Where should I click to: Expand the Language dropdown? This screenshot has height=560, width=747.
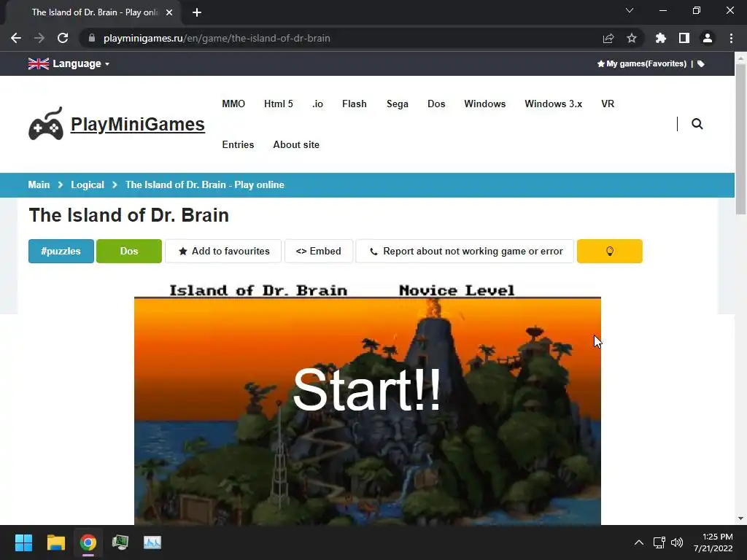click(81, 64)
